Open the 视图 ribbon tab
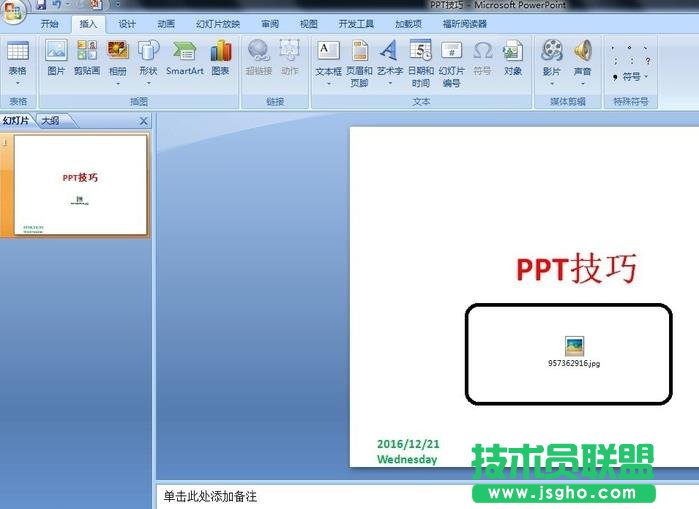This screenshot has width=699, height=509. pyautogui.click(x=308, y=24)
